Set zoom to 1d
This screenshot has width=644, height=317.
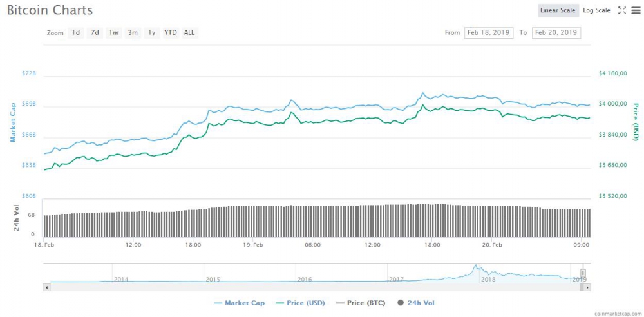click(75, 32)
